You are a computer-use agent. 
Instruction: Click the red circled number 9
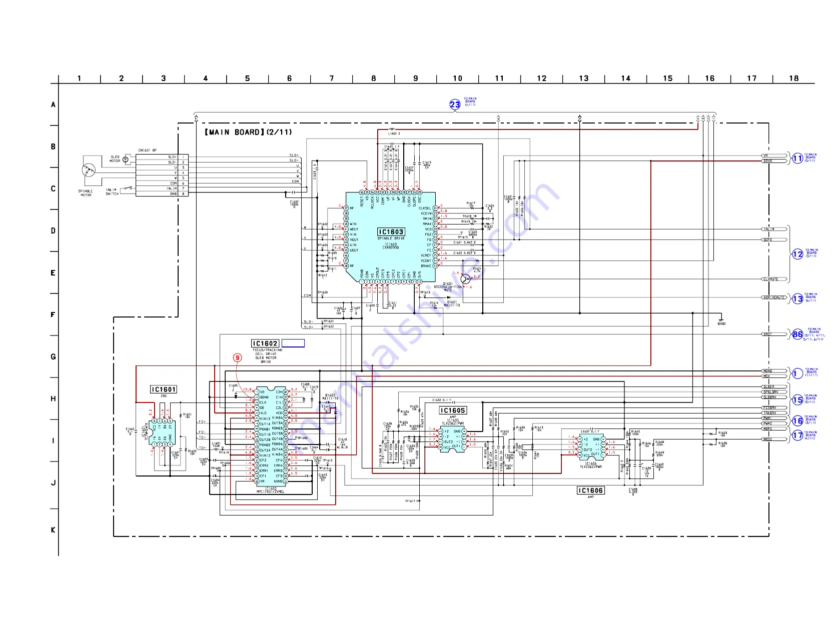pos(237,357)
